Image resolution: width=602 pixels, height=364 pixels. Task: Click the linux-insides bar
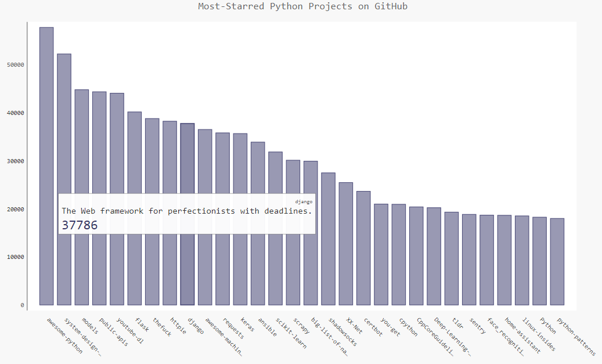[522, 260]
